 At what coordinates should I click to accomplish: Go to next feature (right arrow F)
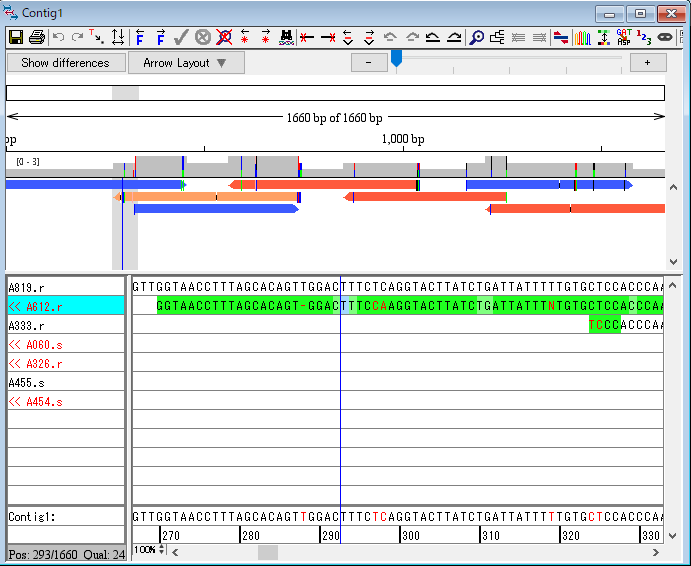(x=160, y=37)
